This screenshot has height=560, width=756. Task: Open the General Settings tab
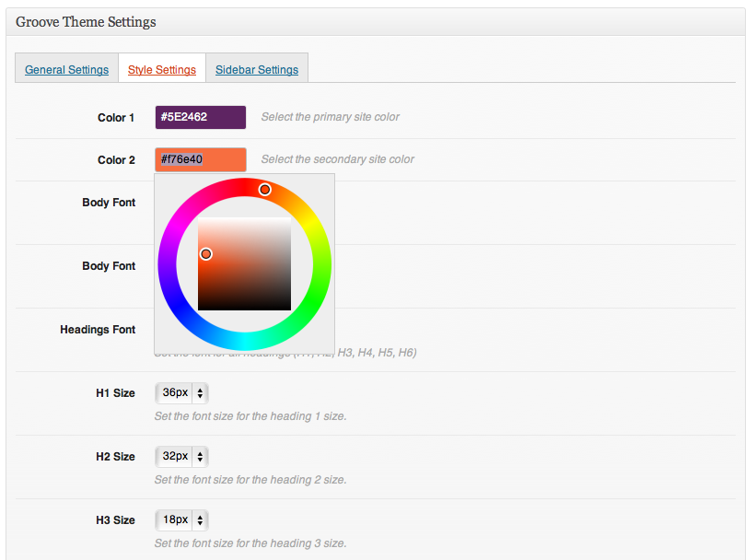pos(66,69)
